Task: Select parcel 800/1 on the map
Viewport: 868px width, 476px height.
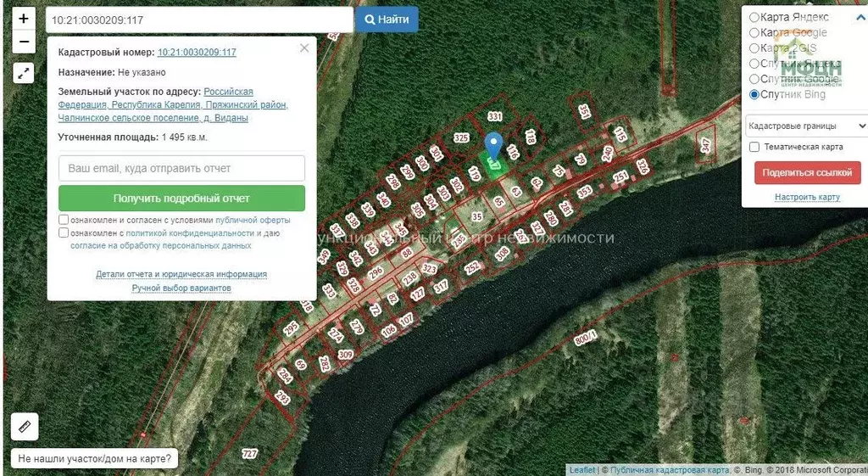Action: [x=585, y=337]
